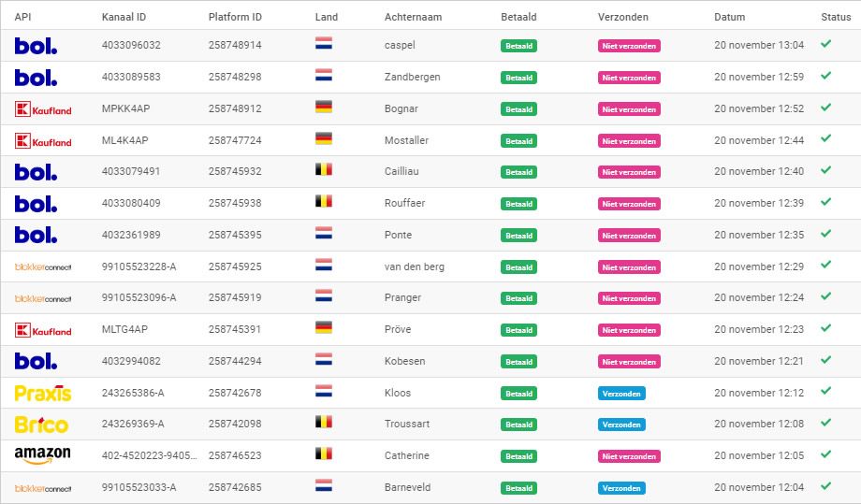The image size is (861, 504).
Task: Sort by the Achternaam column header
Action: point(413,17)
